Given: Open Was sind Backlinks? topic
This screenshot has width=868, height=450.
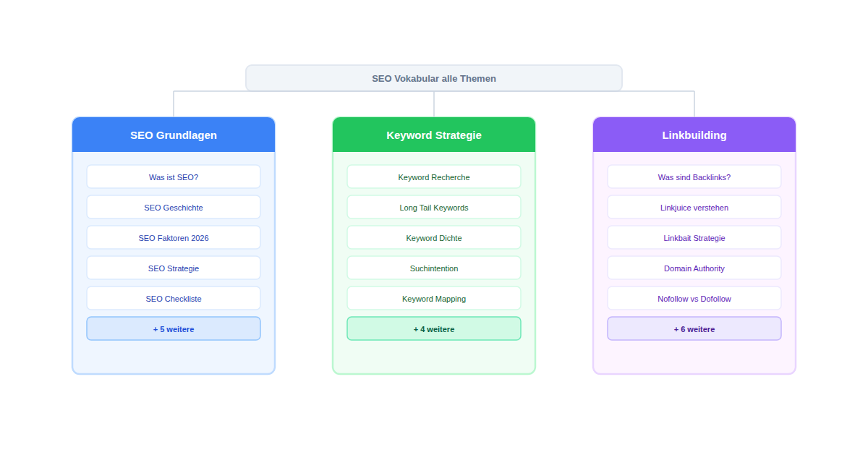Looking at the screenshot, I should point(694,177).
